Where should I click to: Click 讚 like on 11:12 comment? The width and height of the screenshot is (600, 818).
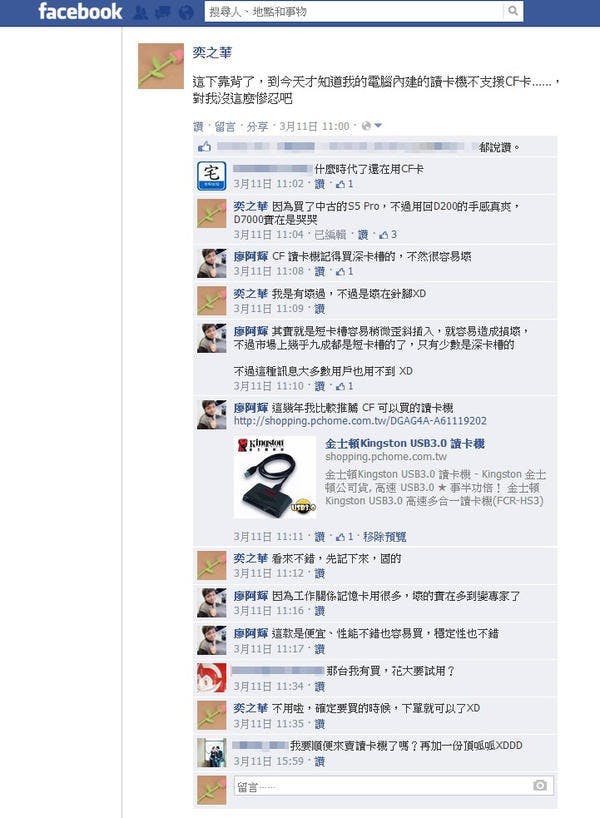coord(320,573)
